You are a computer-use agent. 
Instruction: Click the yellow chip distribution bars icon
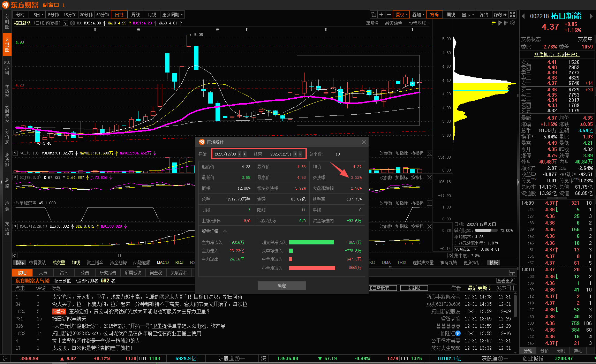(493, 23)
